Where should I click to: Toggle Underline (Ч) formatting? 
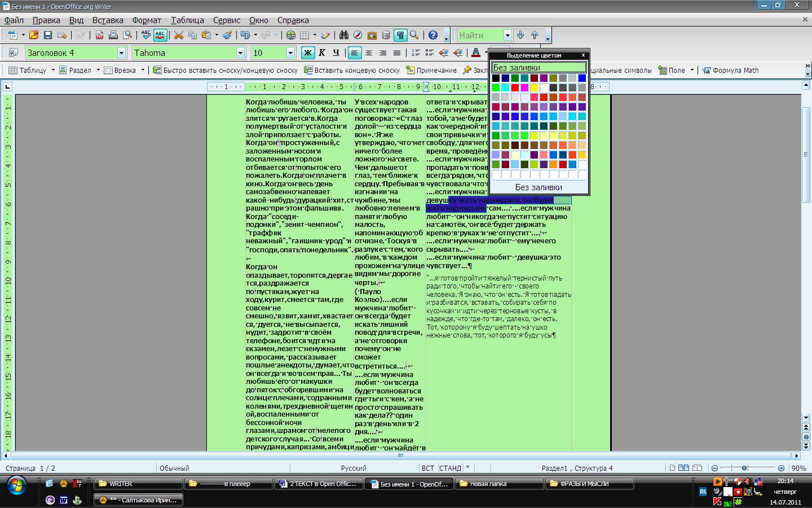point(336,52)
